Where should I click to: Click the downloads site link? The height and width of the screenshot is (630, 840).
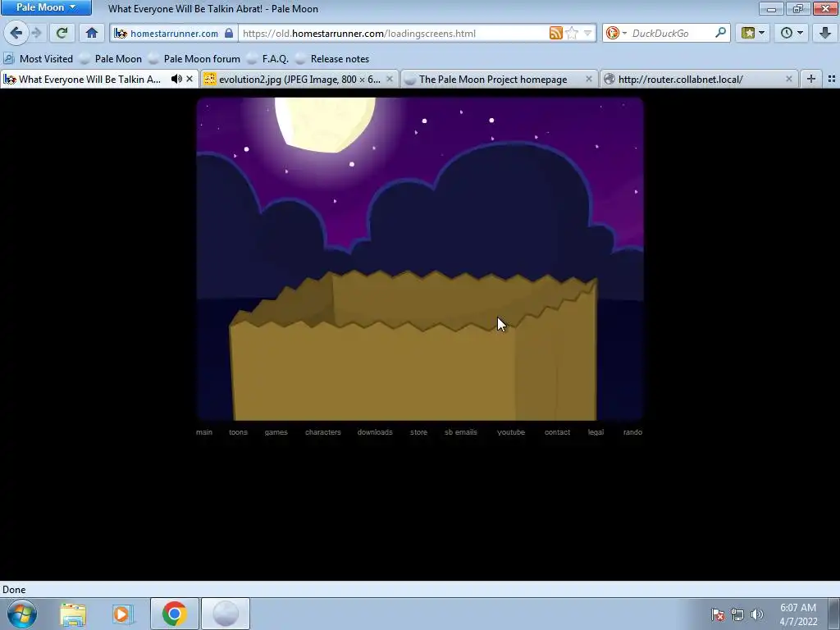click(x=375, y=432)
